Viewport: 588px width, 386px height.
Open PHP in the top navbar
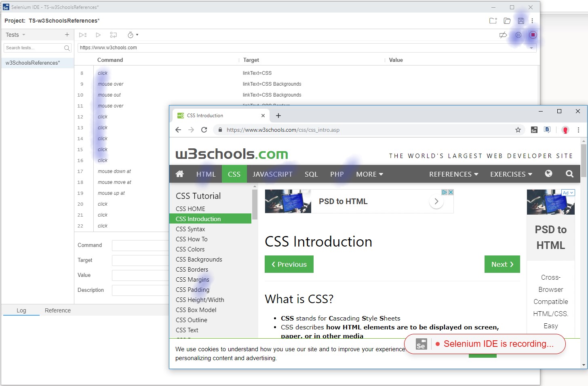(337, 174)
